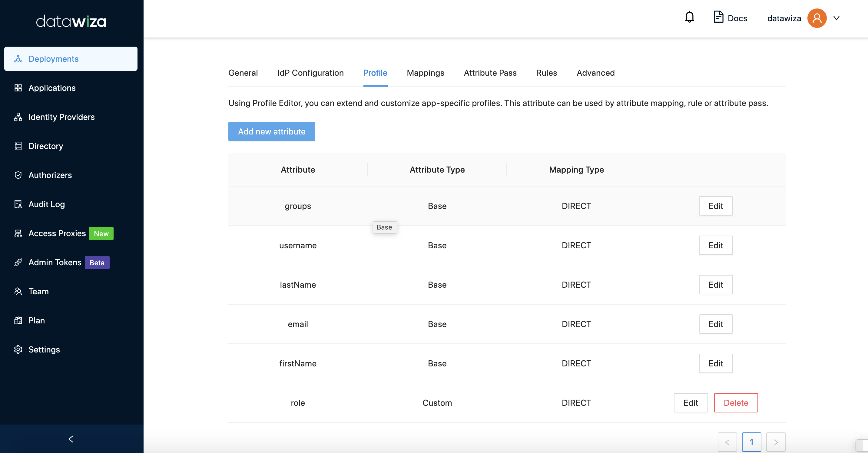Edit the firstName attribute profile
The height and width of the screenshot is (453, 868).
click(715, 363)
